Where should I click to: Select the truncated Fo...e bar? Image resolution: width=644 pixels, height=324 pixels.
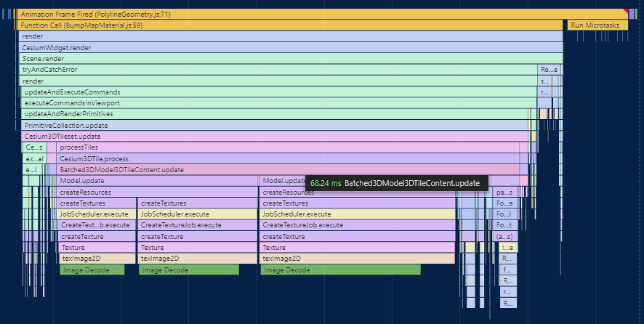click(x=504, y=203)
